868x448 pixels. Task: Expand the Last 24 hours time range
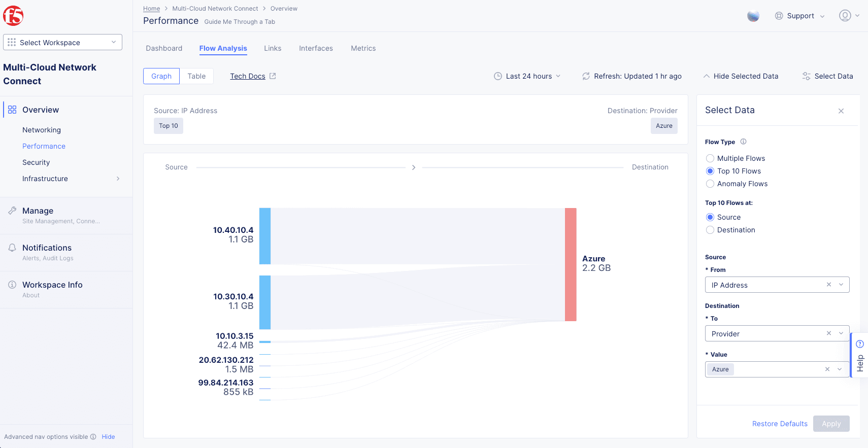pyautogui.click(x=528, y=76)
